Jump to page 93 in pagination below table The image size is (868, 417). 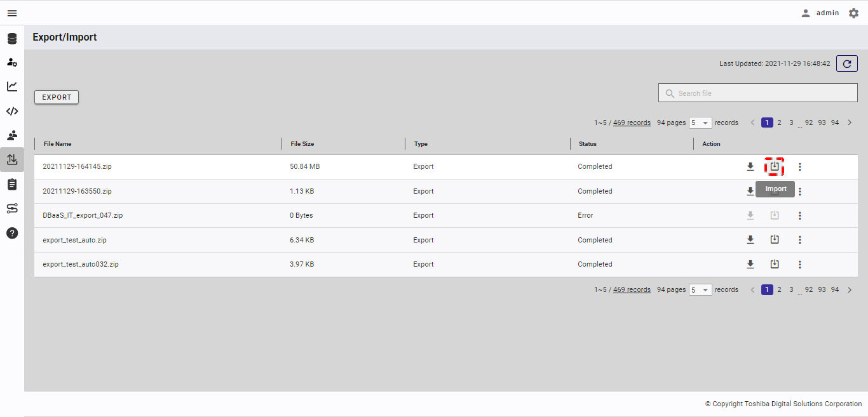(x=822, y=289)
